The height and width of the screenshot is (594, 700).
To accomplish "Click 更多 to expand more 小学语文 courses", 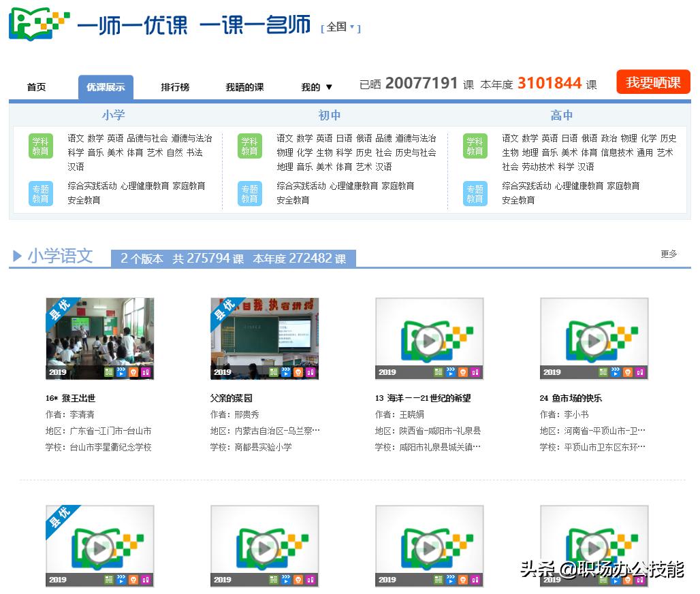I will [x=668, y=253].
